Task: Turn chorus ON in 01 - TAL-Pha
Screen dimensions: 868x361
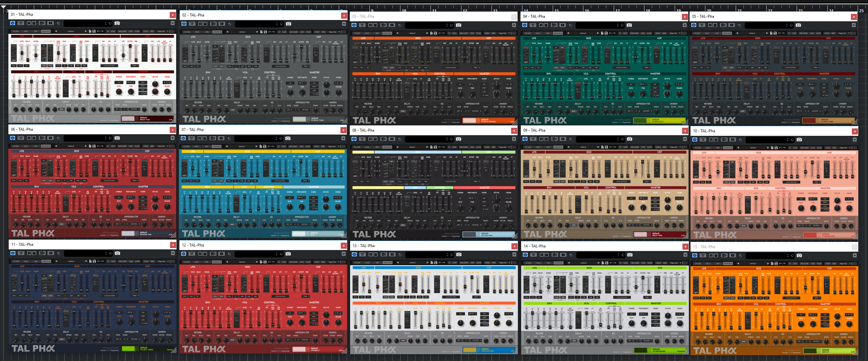Action: (119, 83)
